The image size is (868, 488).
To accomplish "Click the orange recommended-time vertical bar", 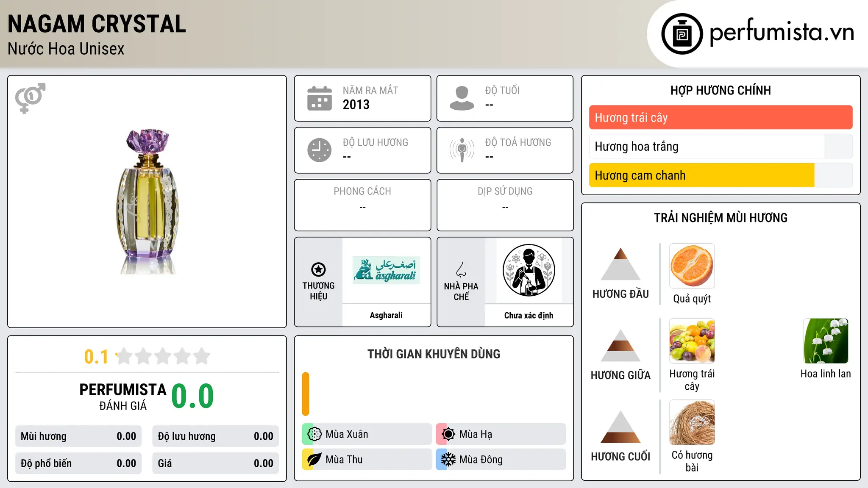I will 306,394.
